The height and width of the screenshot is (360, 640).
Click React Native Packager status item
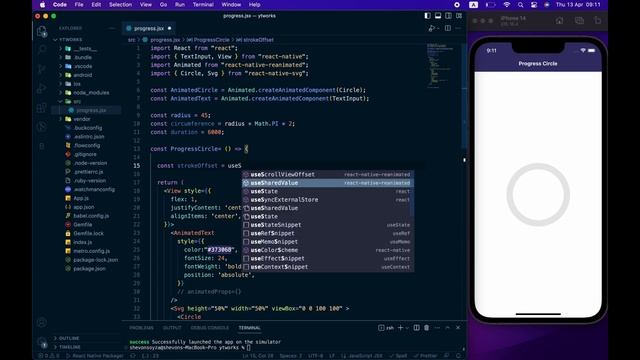coord(95,356)
